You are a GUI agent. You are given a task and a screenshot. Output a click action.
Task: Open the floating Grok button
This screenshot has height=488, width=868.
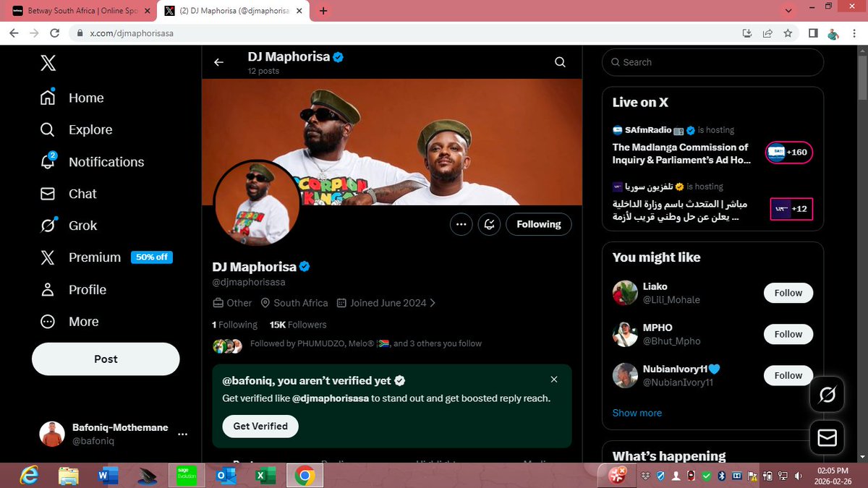point(827,395)
